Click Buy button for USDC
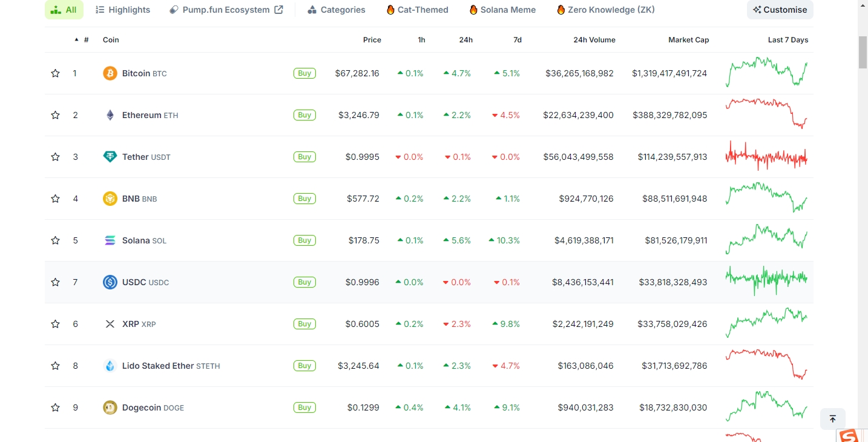The height and width of the screenshot is (442, 868). 304,282
